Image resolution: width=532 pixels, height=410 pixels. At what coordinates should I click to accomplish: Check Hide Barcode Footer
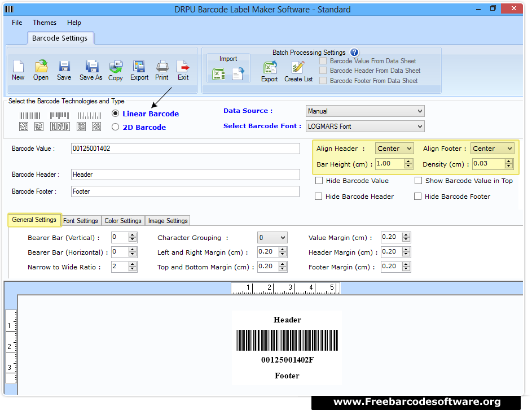[x=417, y=197]
